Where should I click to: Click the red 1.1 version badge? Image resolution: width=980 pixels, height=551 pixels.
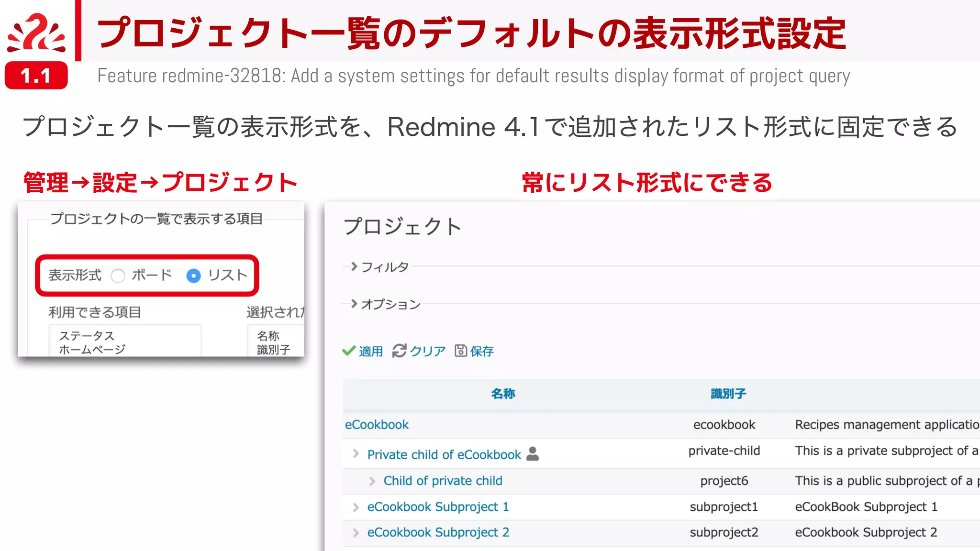pyautogui.click(x=36, y=76)
